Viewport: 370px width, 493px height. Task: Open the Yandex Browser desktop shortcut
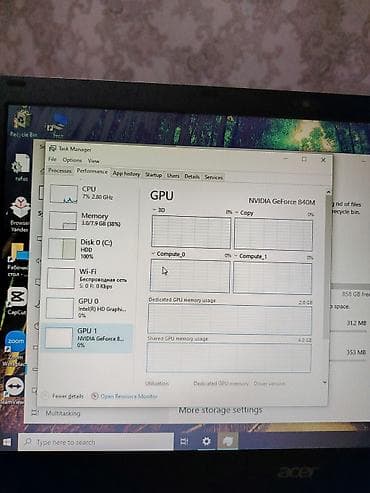[x=19, y=214]
